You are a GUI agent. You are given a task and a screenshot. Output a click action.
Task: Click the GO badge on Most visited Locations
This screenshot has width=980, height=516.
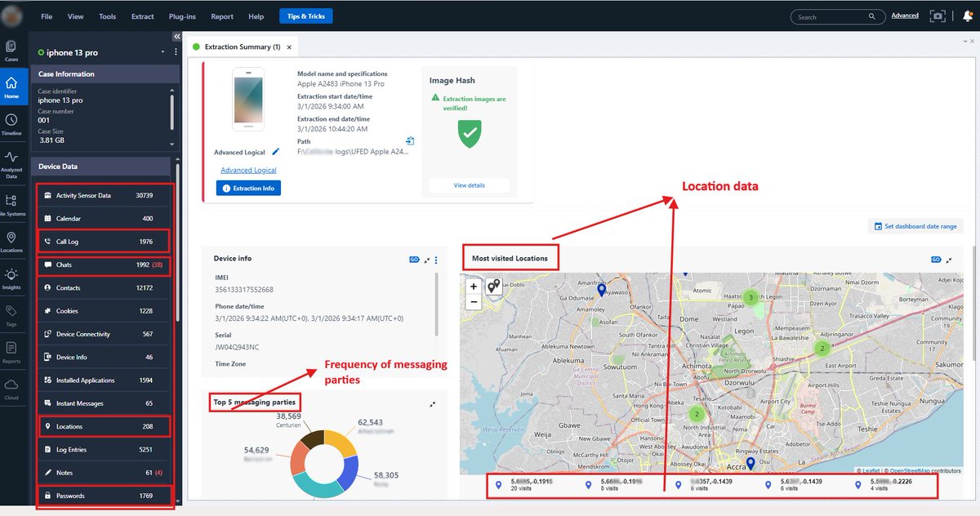(x=936, y=260)
